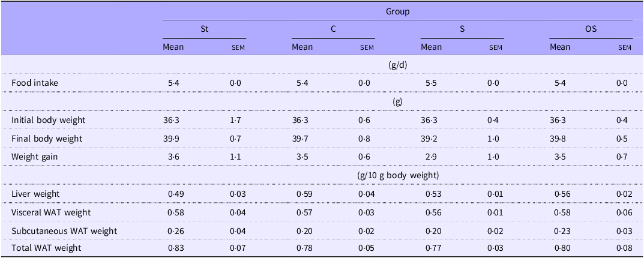Click Subcutaneous WAT weight label
This screenshot has height=258, width=644.
64,231
